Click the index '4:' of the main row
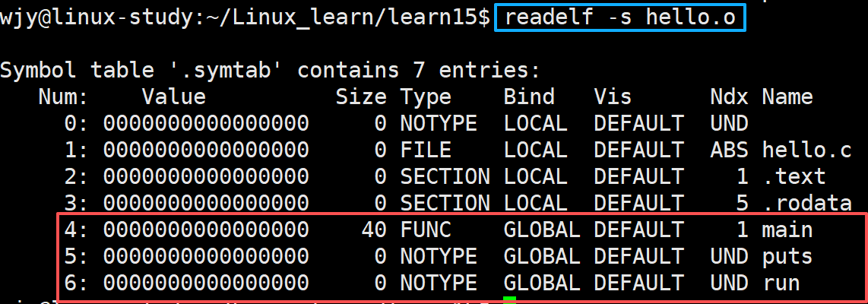The height and width of the screenshot is (304, 868). 77,230
